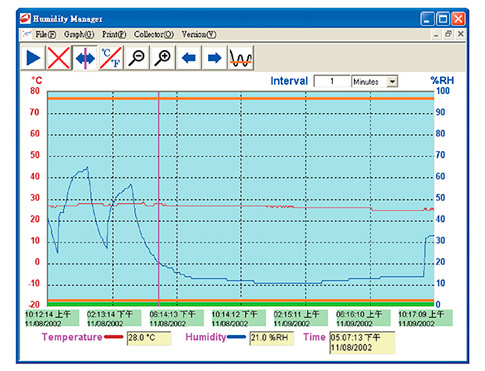Screen dimensions: 485x371
Task: Click the waveform alarm limit icon
Action: 241,58
